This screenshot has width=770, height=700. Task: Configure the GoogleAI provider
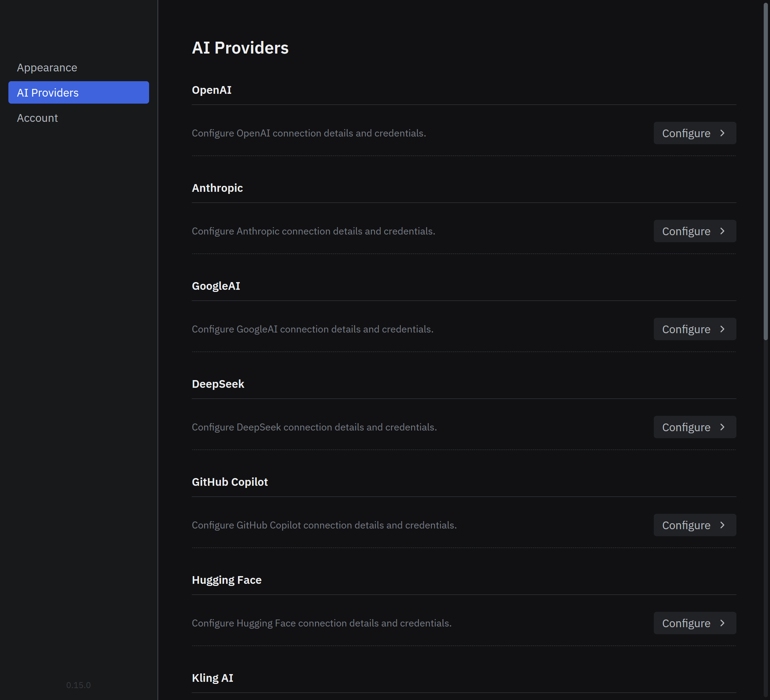coord(695,329)
